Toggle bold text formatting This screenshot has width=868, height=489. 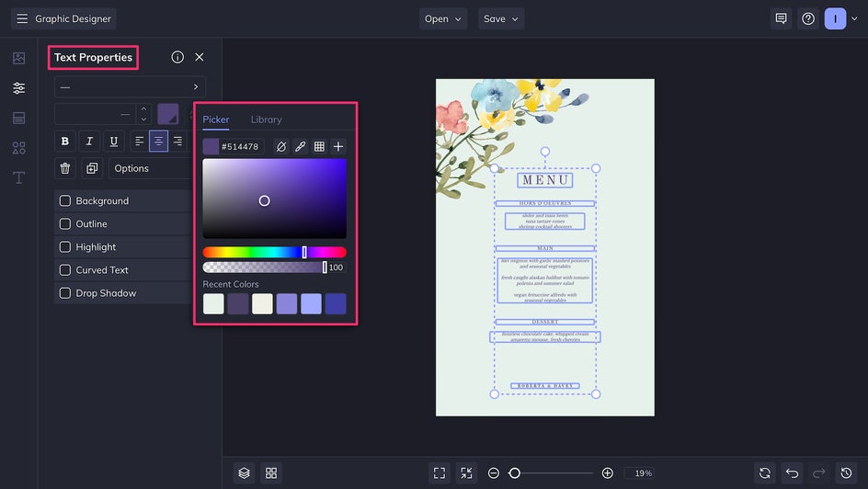[64, 141]
